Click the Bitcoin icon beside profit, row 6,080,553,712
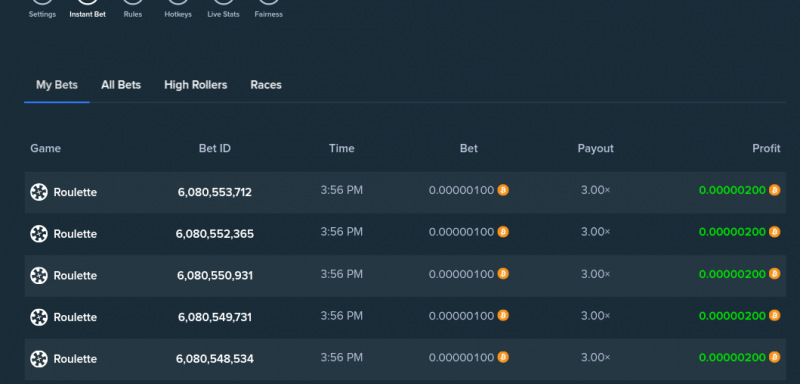The width and height of the screenshot is (800, 384). click(774, 190)
